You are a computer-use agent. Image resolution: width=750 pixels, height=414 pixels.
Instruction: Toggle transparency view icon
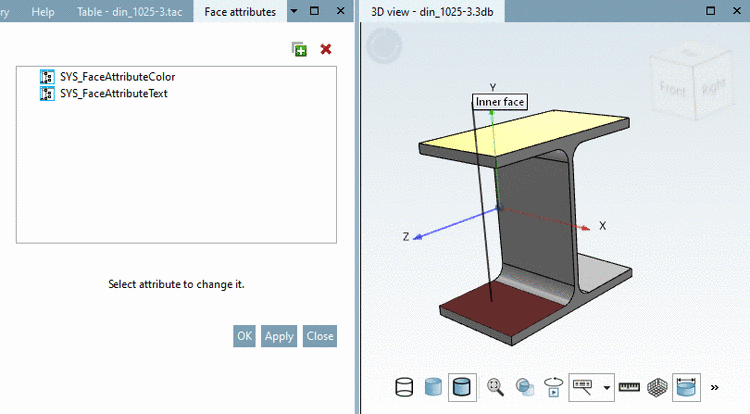[525, 387]
